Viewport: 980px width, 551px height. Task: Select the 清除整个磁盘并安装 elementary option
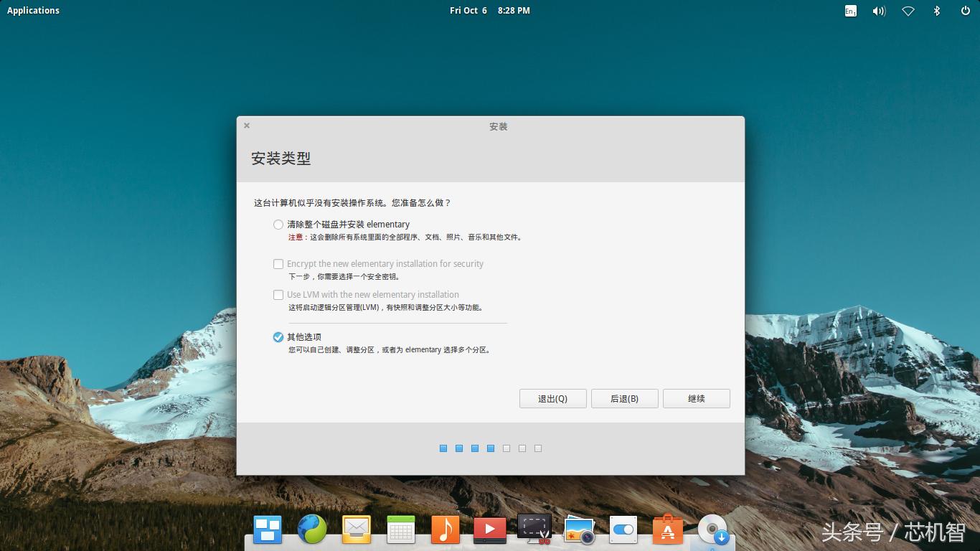point(278,225)
